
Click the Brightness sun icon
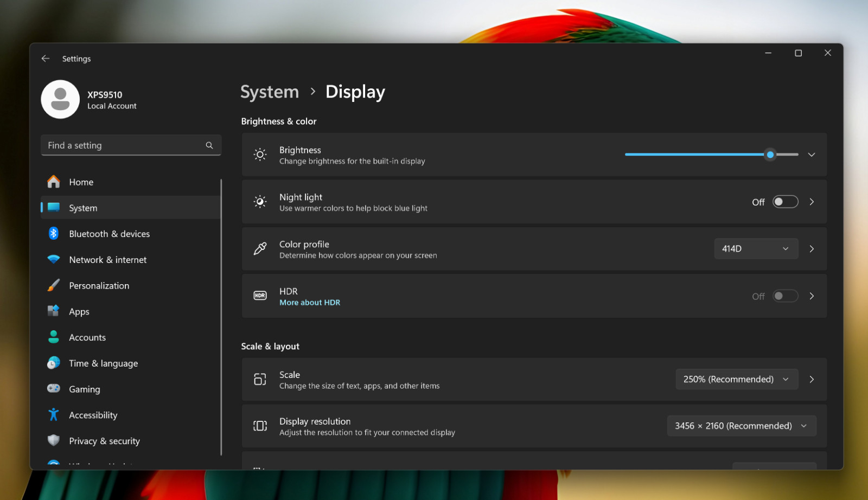click(x=260, y=155)
